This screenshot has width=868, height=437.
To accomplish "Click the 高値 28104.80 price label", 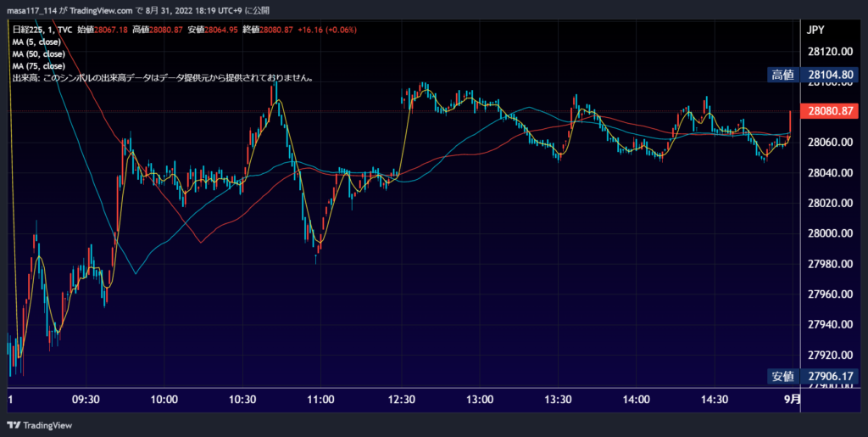I will click(x=813, y=75).
